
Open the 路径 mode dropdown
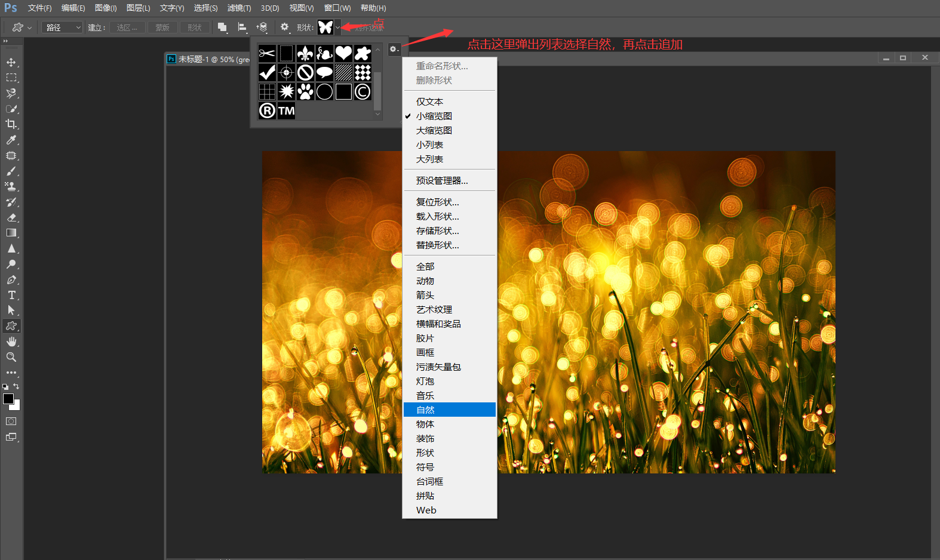62,27
